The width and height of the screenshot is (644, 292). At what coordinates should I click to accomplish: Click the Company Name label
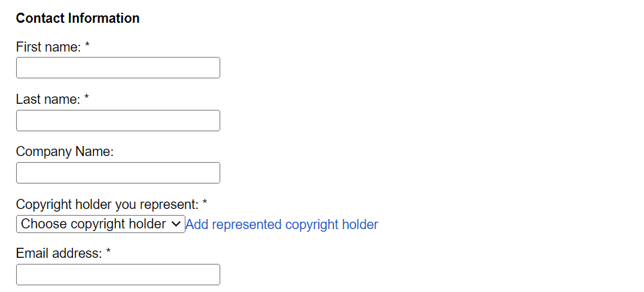pos(65,151)
